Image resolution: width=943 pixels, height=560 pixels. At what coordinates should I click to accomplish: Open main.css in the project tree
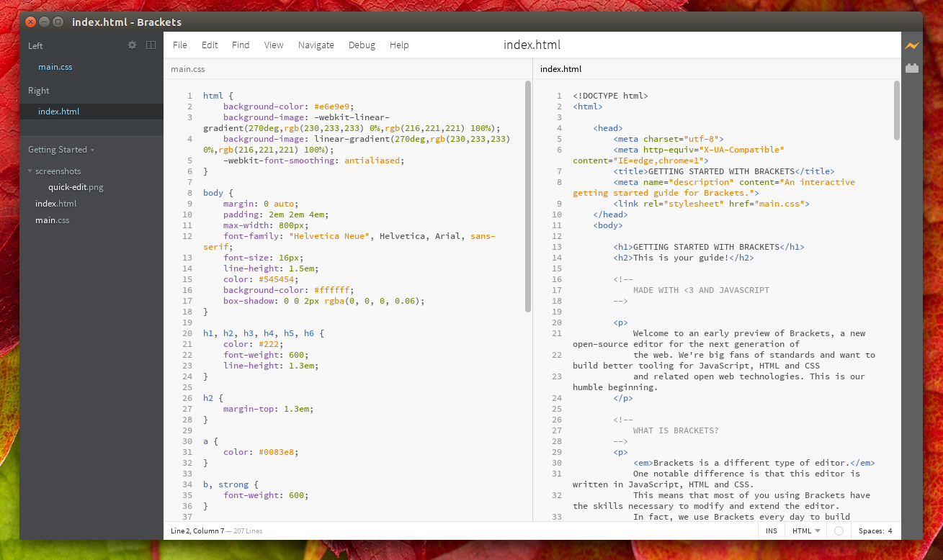pyautogui.click(x=53, y=220)
